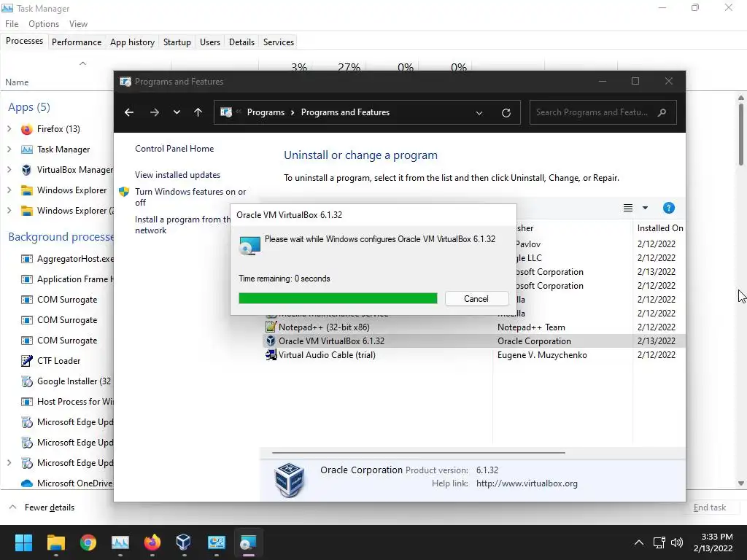Screen dimensions: 747x560
Task: Refresh the Programs and Features view
Action: pyautogui.click(x=506, y=113)
